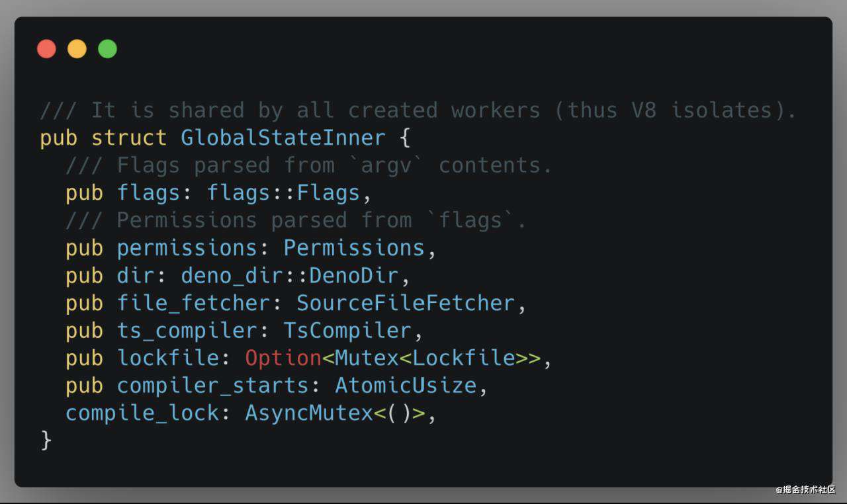Click the closing curly brace
The width and height of the screenshot is (847, 504).
coord(46,441)
